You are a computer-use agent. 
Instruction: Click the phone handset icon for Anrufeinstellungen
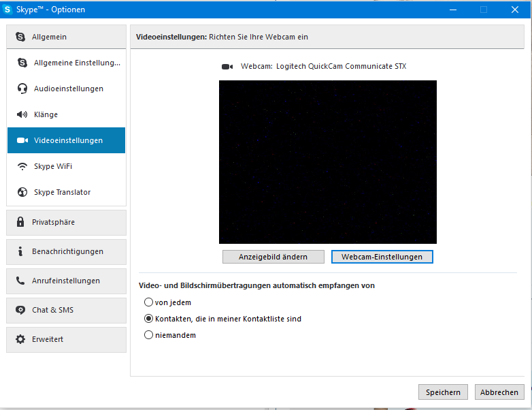(20, 281)
